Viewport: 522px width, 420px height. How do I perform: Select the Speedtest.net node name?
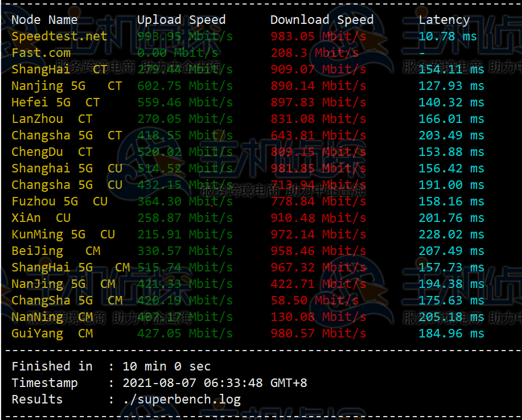(x=59, y=36)
